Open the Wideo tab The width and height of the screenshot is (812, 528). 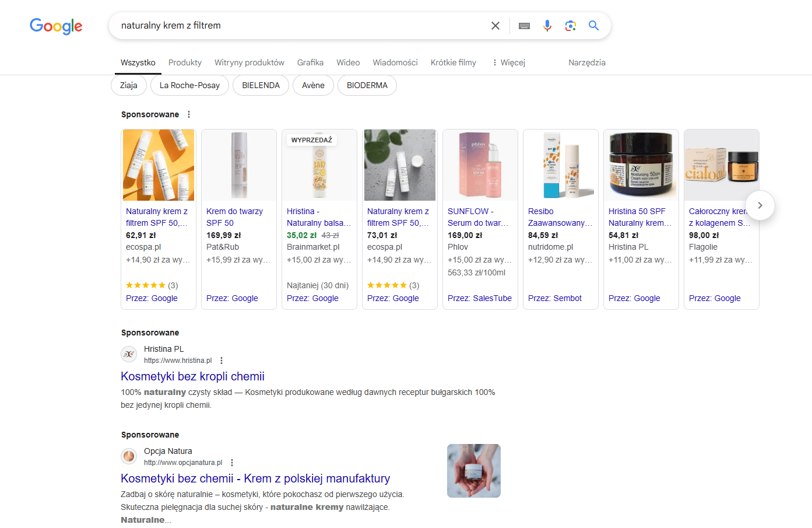pyautogui.click(x=348, y=62)
